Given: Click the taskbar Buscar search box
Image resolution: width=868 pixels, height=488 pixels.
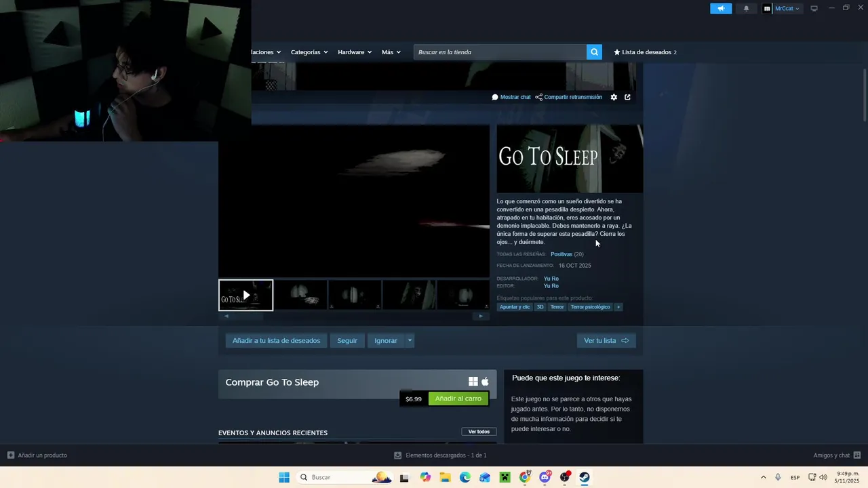Looking at the screenshot, I should click(x=344, y=477).
